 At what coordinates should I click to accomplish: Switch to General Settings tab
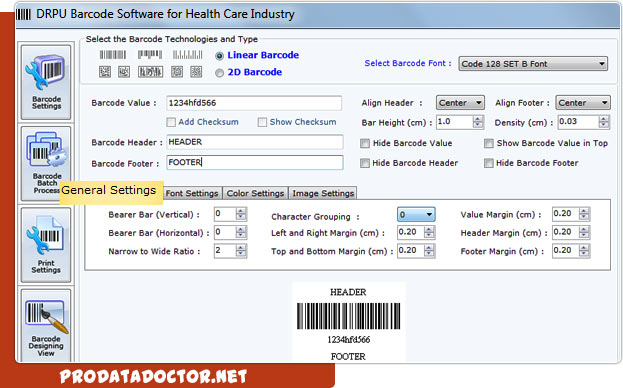click(x=111, y=193)
